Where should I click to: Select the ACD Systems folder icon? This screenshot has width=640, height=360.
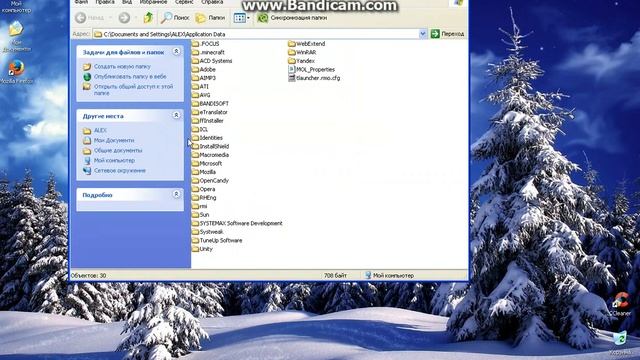click(196, 61)
